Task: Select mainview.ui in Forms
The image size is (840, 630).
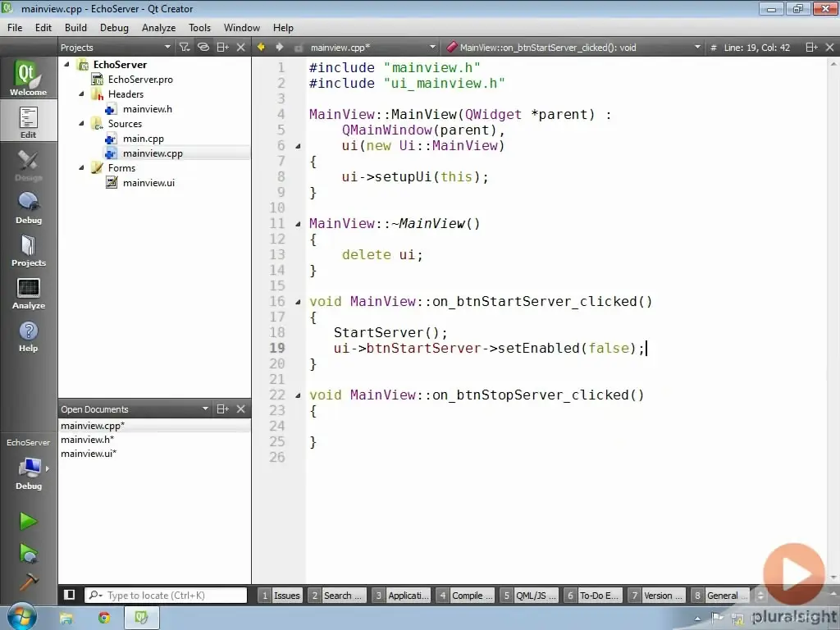Action: coord(148,183)
